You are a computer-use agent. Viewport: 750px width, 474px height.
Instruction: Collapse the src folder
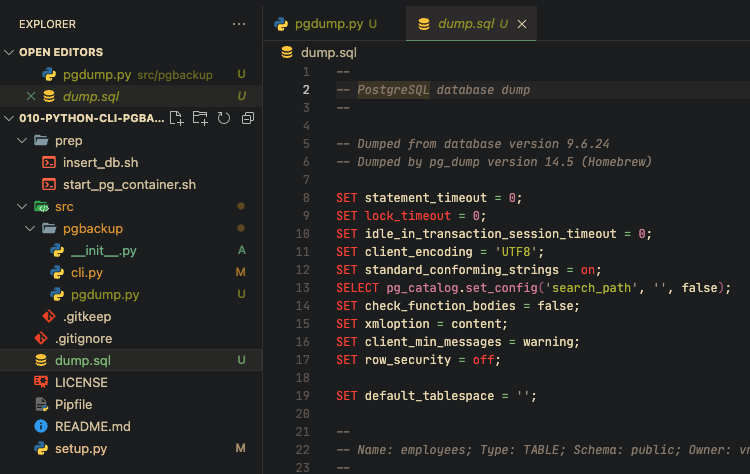tap(21, 206)
